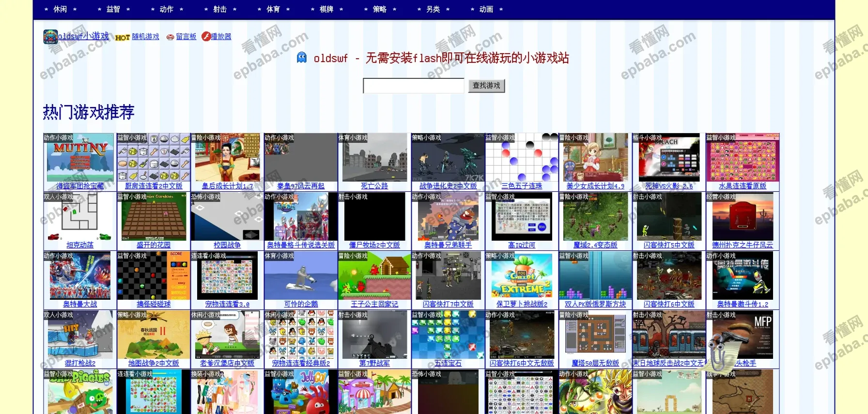Click the 查找游戏 search button

[x=486, y=86]
